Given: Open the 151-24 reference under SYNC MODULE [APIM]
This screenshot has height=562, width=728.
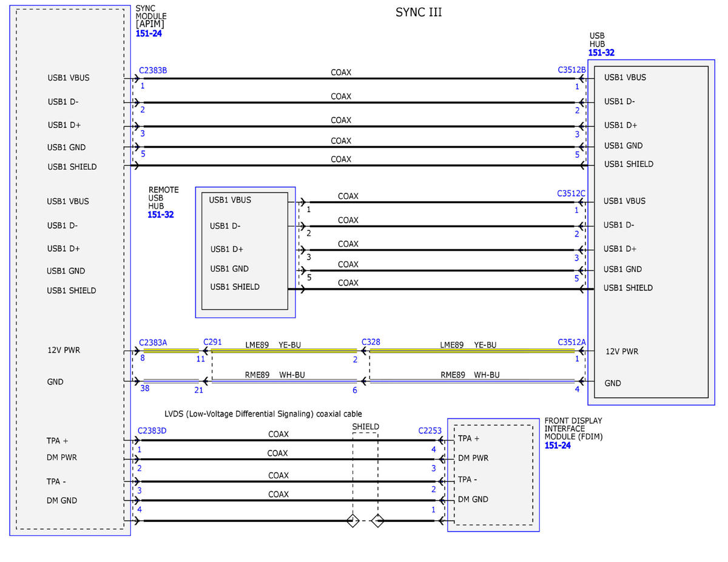Looking at the screenshot, I should click(149, 33).
